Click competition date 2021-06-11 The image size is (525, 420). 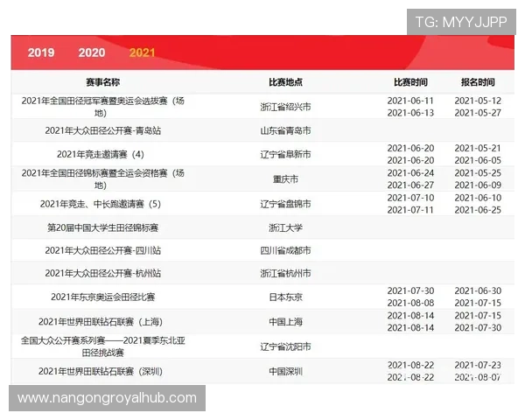pos(410,101)
